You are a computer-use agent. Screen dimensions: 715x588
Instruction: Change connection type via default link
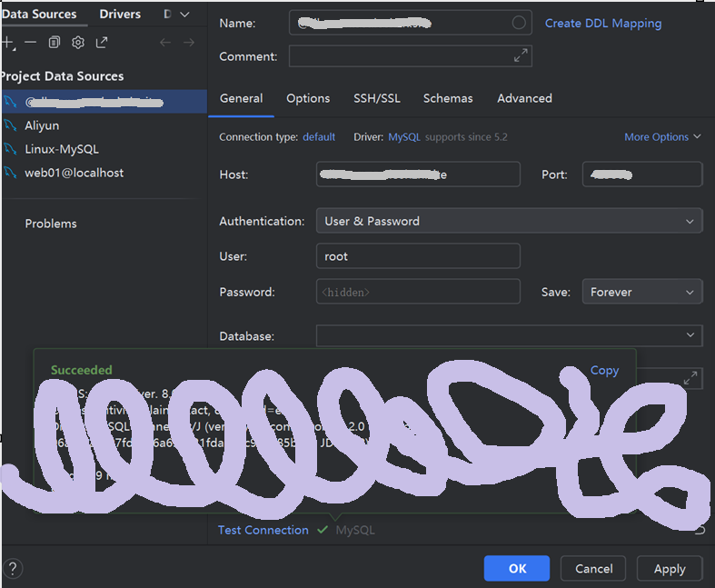pyautogui.click(x=319, y=137)
